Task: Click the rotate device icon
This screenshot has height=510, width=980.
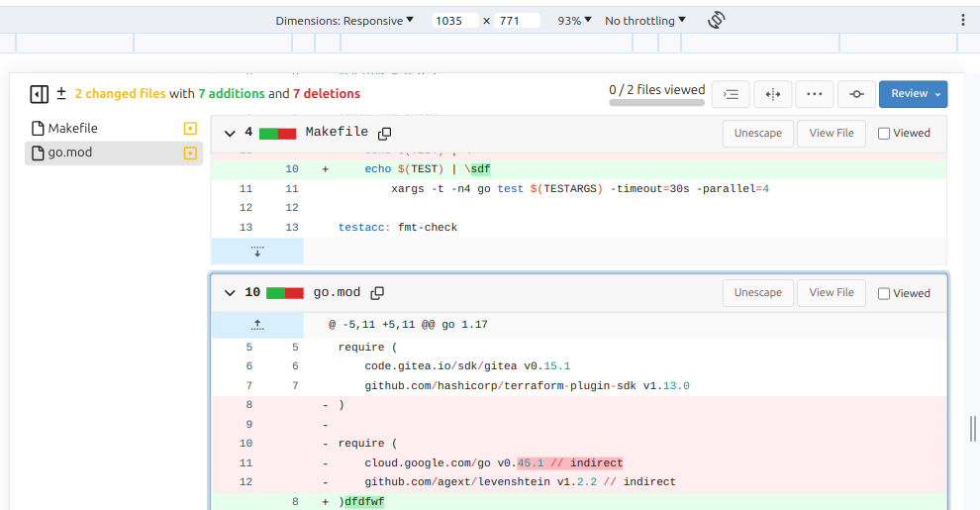Action: [x=718, y=20]
